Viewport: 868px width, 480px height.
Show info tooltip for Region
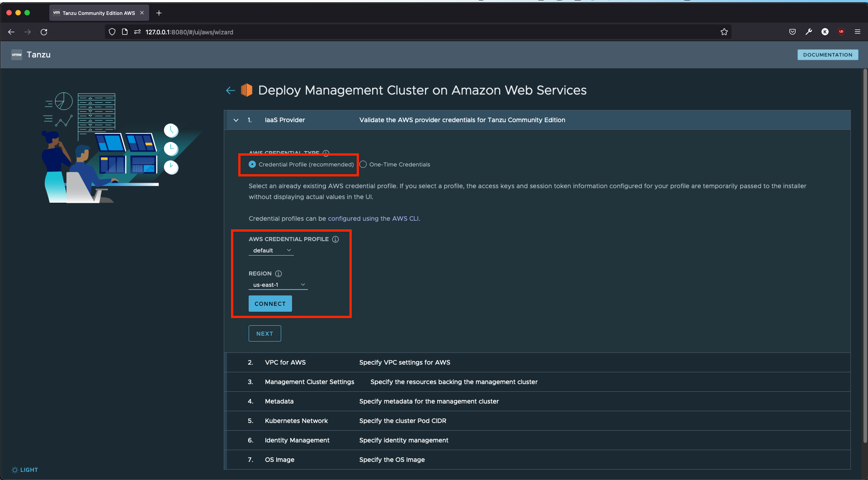tap(278, 274)
